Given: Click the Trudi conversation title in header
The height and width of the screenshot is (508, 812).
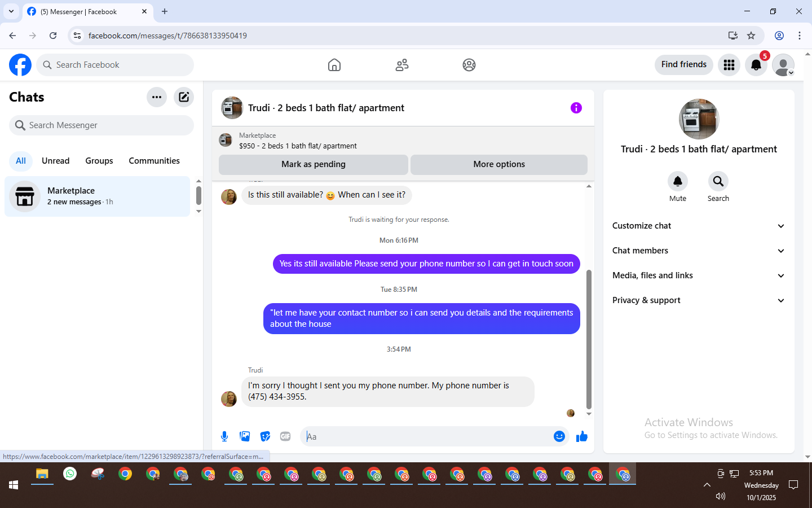Looking at the screenshot, I should click(x=326, y=108).
